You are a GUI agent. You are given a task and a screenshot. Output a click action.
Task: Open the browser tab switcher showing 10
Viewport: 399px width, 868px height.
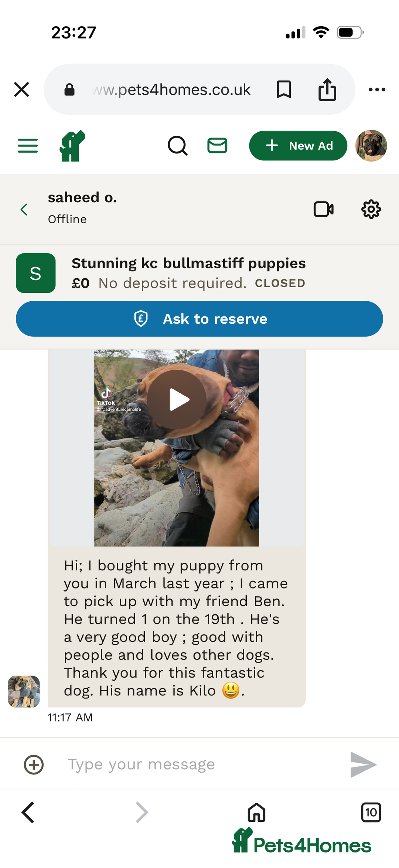[371, 813]
